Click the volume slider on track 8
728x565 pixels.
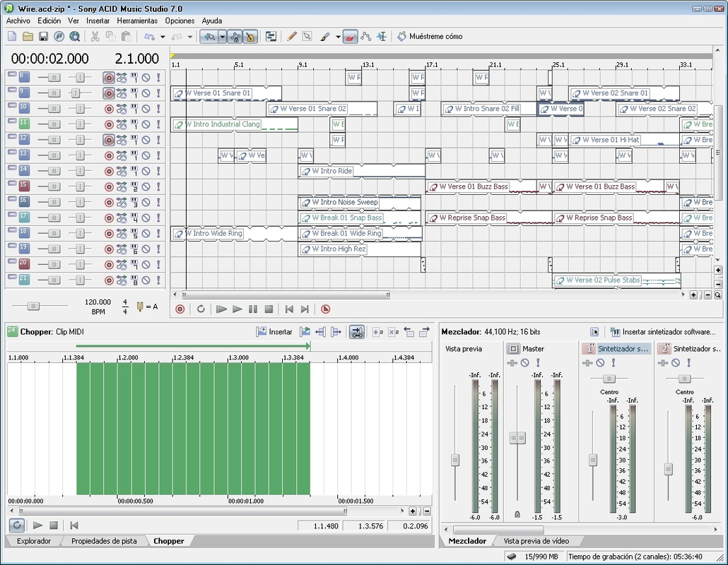54,78
